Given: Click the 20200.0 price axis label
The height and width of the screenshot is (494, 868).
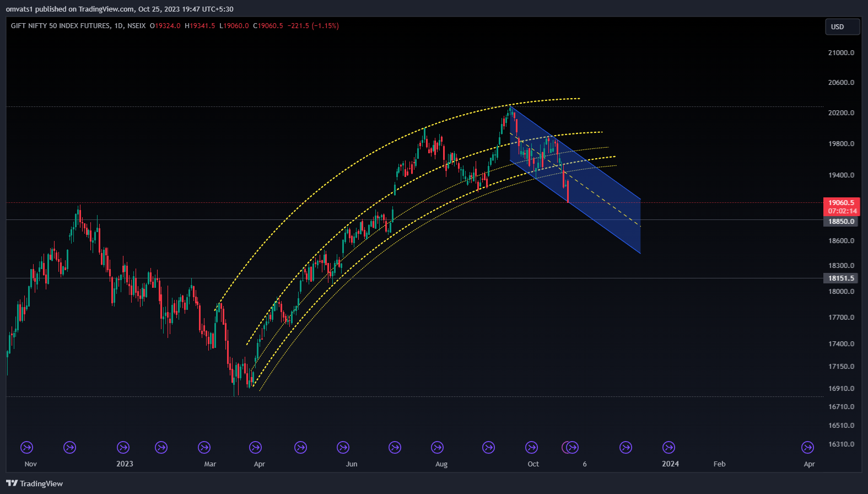Looking at the screenshot, I should pos(841,113).
